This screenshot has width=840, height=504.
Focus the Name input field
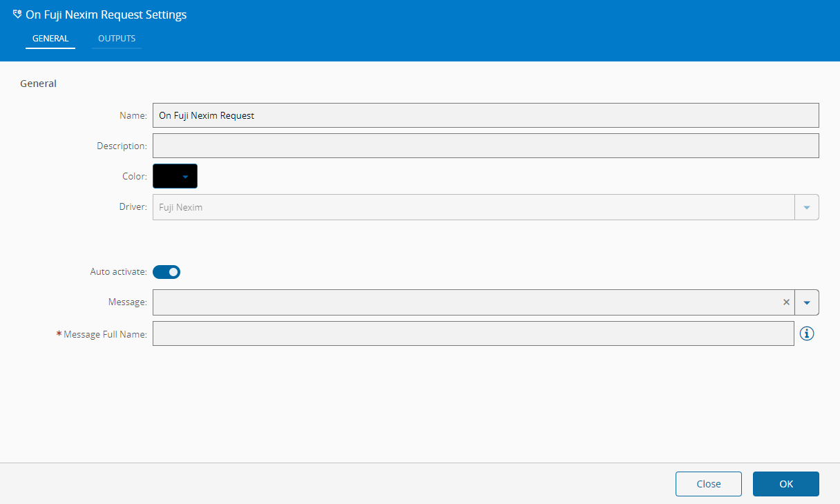click(486, 115)
